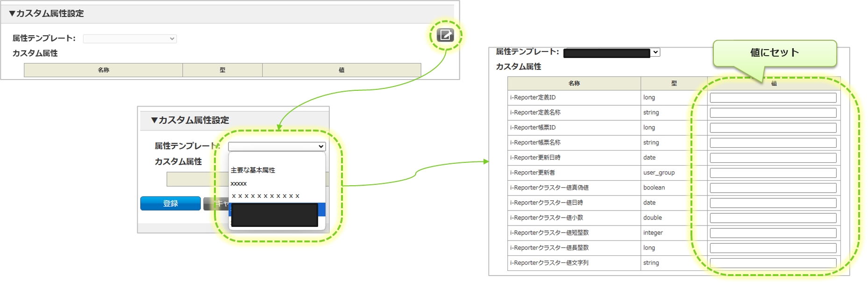Viewport: 868px width, 284px height.
Task: Click the i-Reporterクラスター値短整数 name cell
Action: (574, 233)
